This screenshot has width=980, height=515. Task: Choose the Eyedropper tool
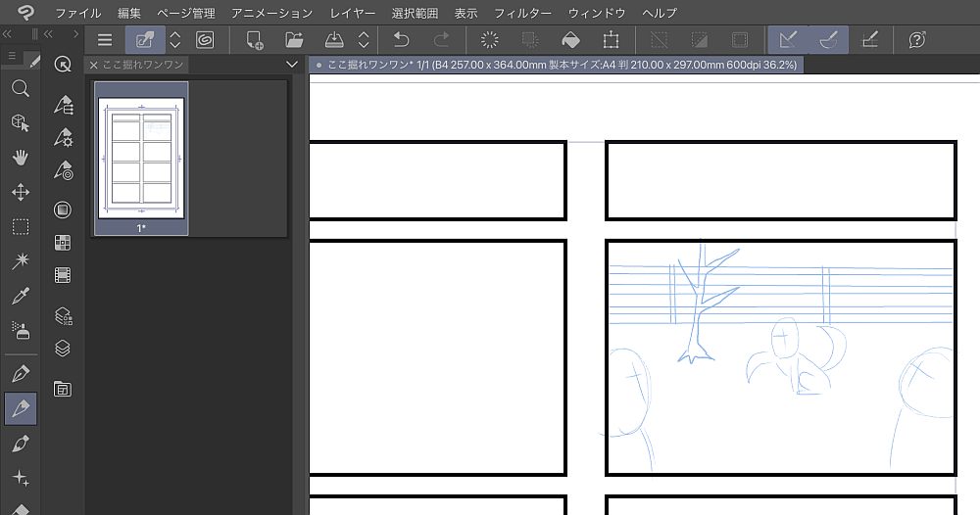pos(20,296)
